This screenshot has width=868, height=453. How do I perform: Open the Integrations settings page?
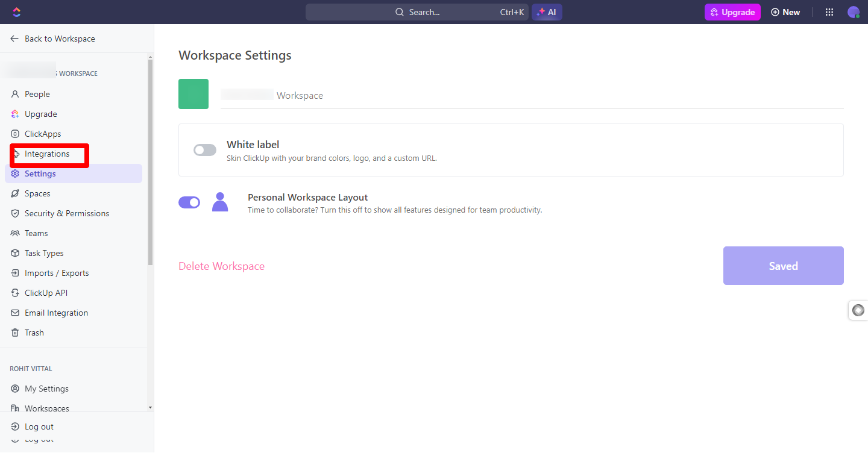pyautogui.click(x=47, y=154)
